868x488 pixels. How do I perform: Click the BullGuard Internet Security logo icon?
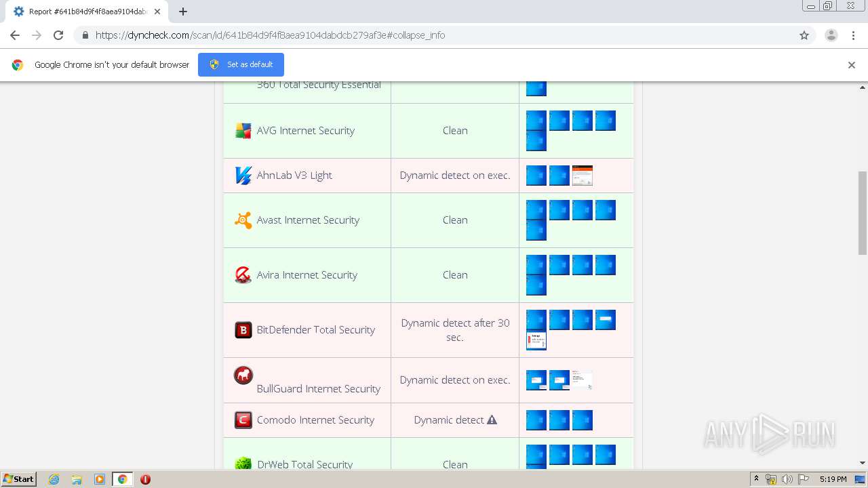click(243, 375)
